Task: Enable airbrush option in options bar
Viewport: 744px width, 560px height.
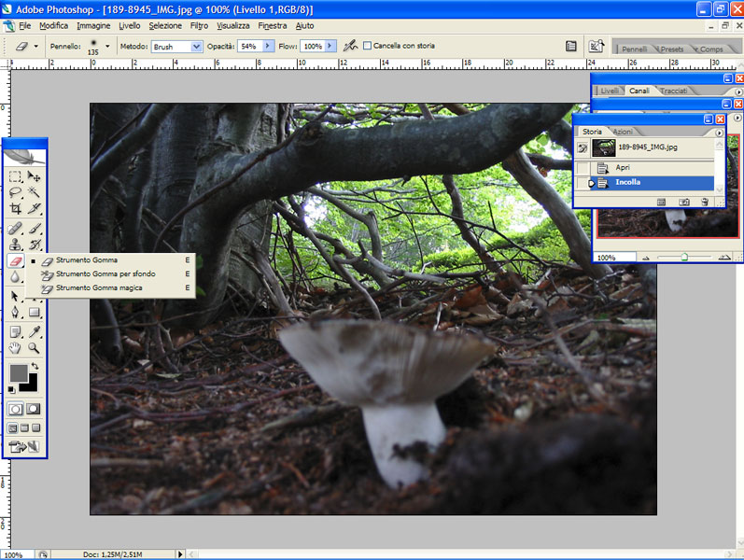Action: point(350,46)
